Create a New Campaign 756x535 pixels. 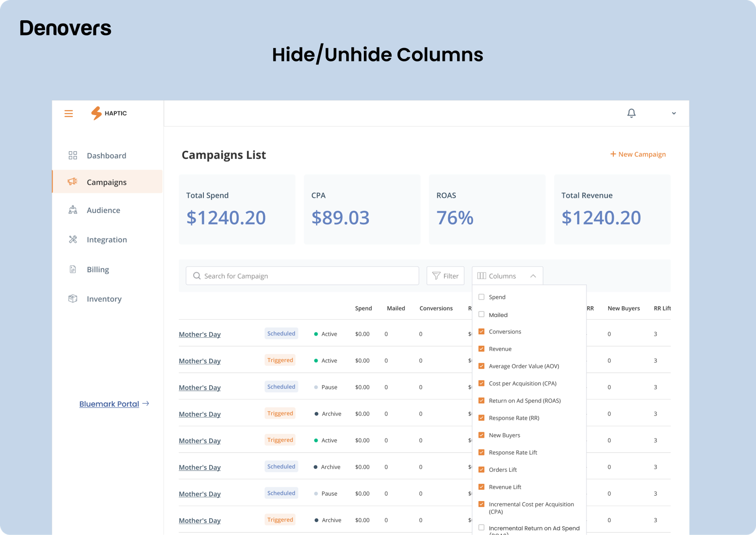[638, 154]
